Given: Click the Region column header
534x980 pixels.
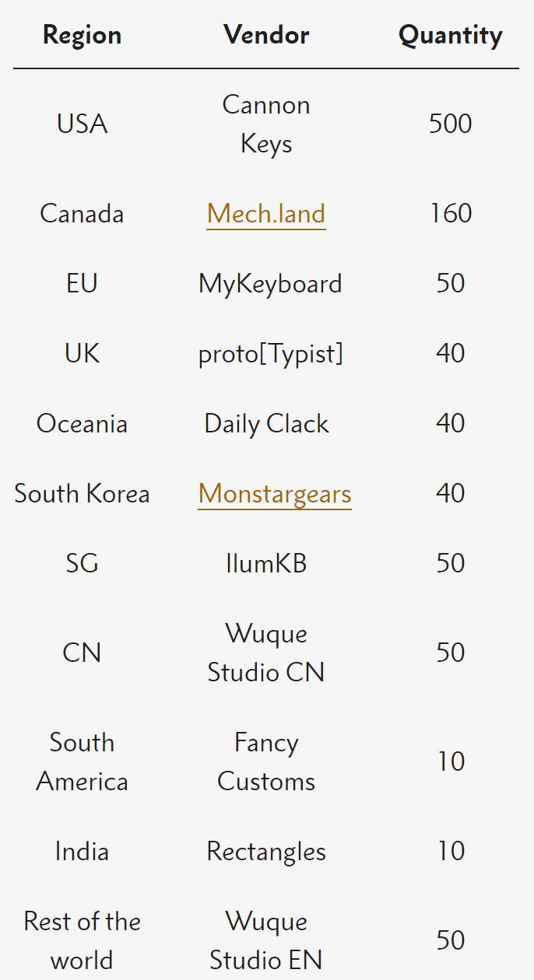Looking at the screenshot, I should [x=82, y=35].
